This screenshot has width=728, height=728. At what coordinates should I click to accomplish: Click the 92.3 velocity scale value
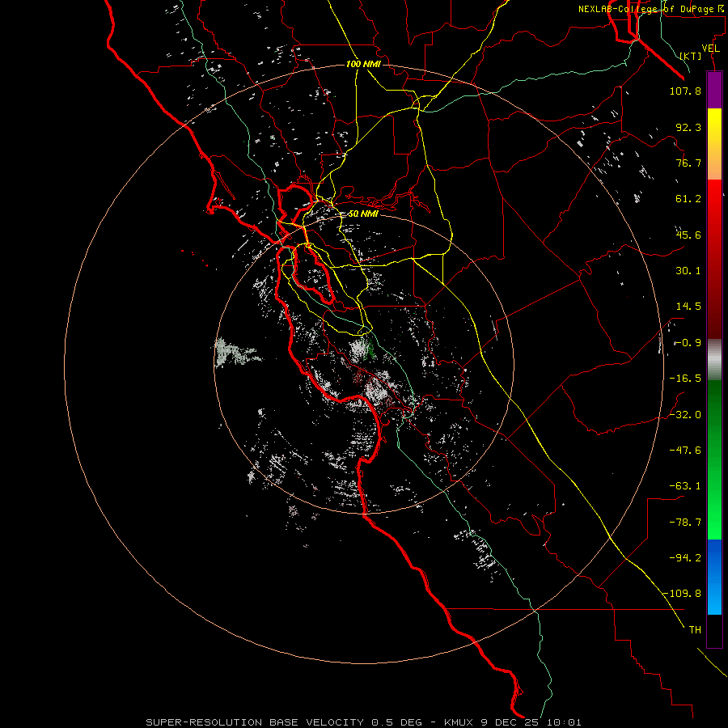click(688, 127)
